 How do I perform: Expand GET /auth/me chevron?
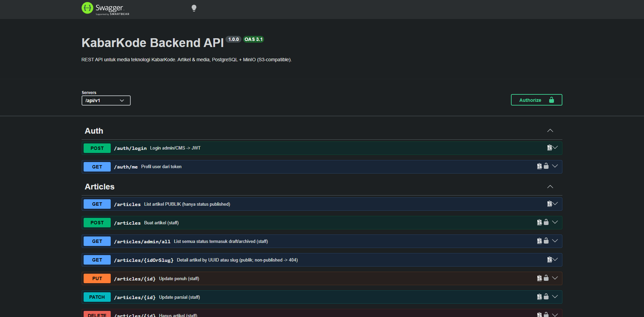pyautogui.click(x=555, y=166)
